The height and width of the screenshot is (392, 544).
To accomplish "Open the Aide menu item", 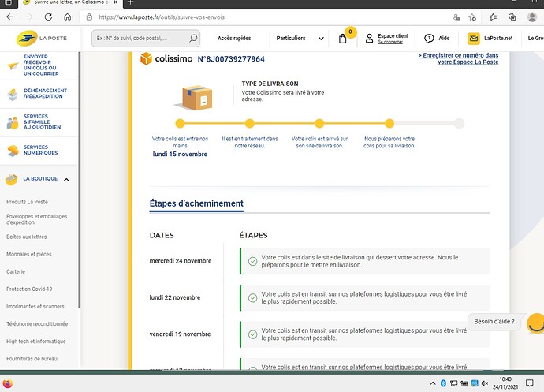I will (x=444, y=38).
